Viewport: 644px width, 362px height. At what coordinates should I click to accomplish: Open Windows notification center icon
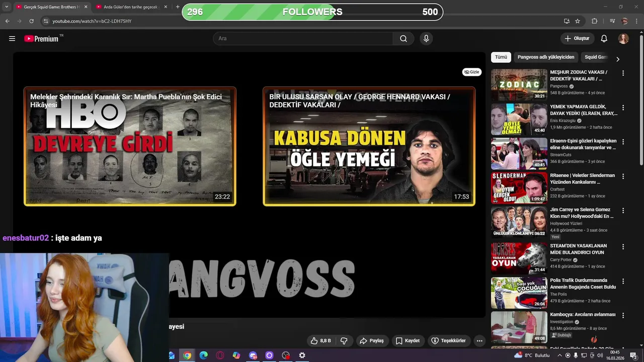633,355
